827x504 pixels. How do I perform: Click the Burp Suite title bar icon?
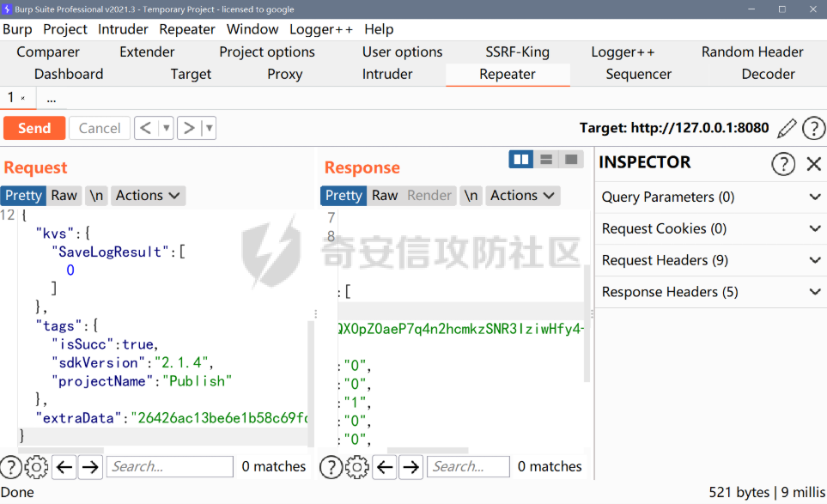click(x=7, y=9)
